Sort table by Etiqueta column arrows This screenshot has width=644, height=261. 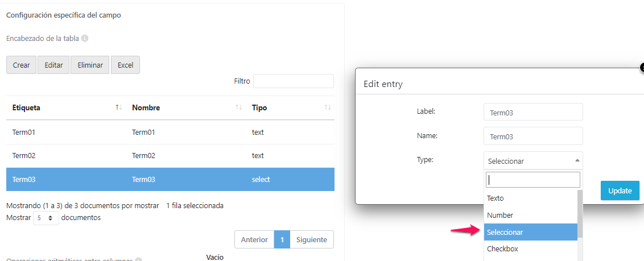coord(118,107)
